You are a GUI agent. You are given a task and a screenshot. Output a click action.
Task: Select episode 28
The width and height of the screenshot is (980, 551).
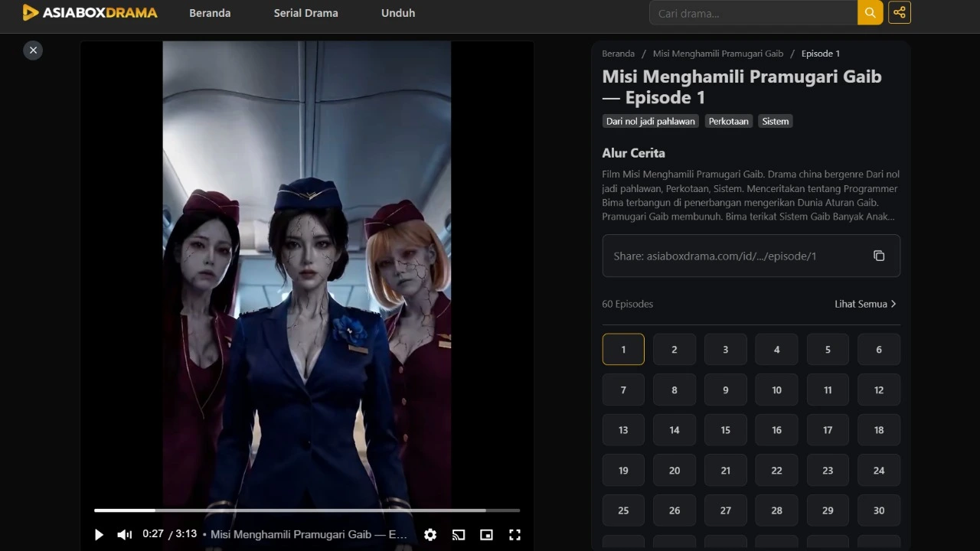tap(776, 510)
